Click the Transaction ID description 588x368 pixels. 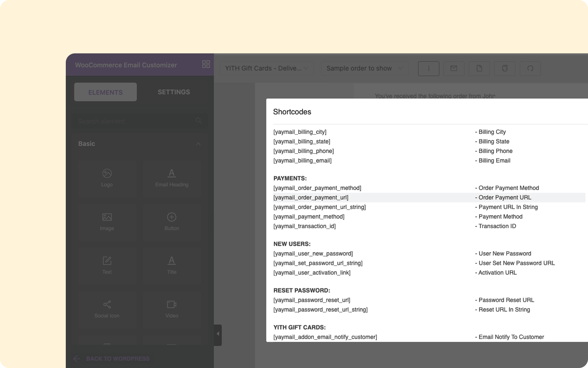pos(495,226)
